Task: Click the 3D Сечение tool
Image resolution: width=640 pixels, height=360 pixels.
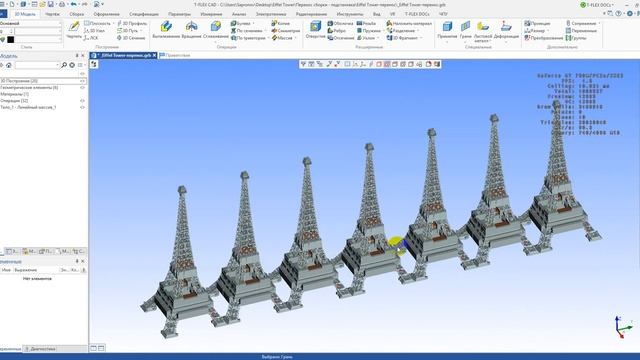Action: coord(131,38)
